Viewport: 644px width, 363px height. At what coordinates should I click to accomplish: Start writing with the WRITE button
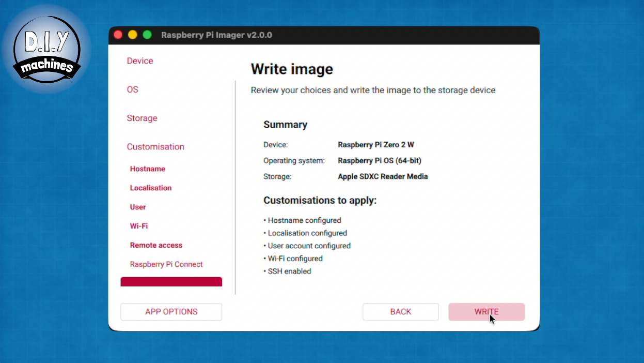click(x=486, y=312)
